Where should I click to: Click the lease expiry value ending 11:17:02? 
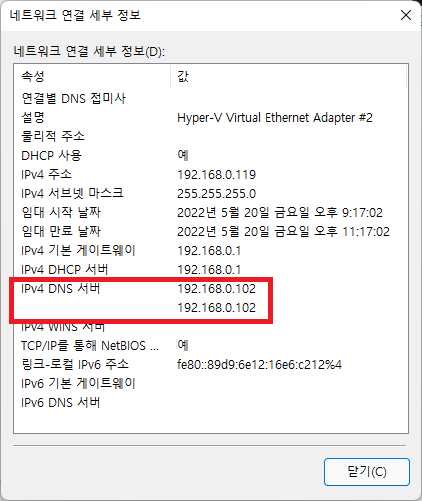(x=283, y=232)
